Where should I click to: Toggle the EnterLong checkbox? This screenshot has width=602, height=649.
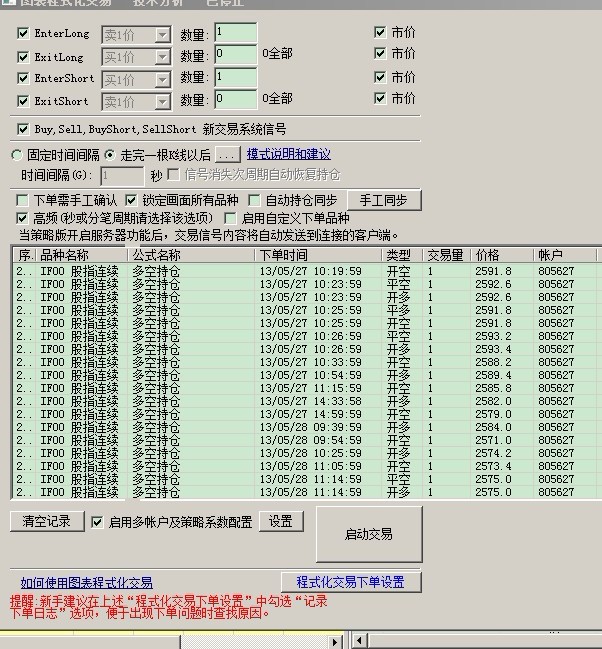click(x=23, y=33)
